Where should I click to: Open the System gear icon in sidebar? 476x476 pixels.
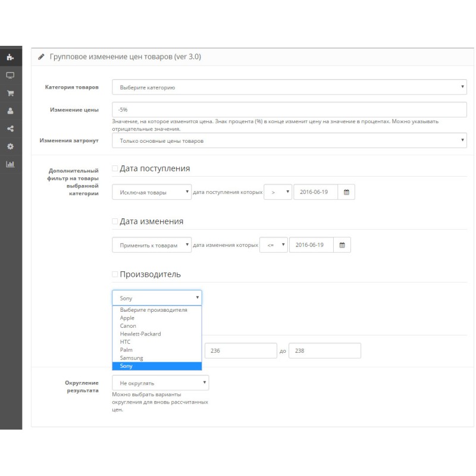coord(10,146)
